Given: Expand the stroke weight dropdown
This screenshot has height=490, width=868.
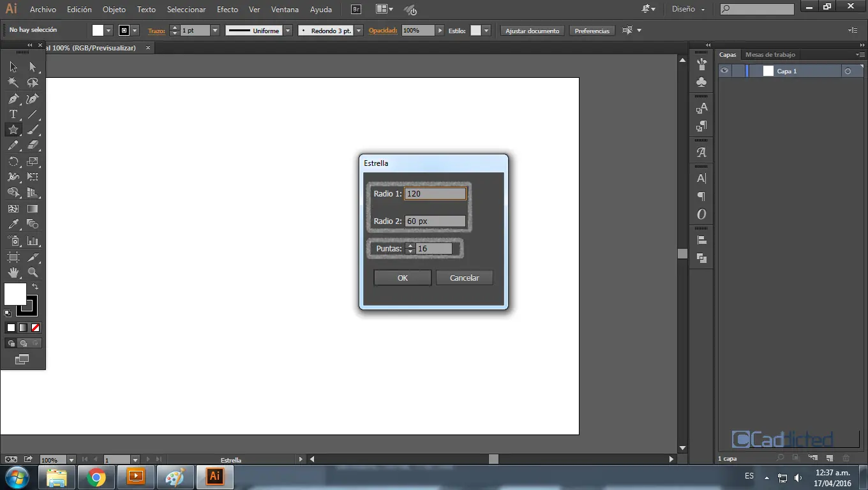Looking at the screenshot, I should tap(215, 31).
